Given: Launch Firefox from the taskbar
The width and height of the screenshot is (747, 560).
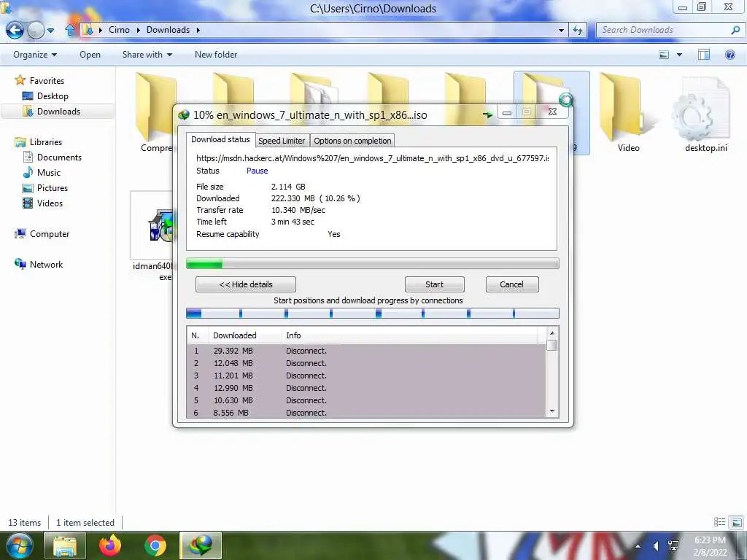Looking at the screenshot, I should [x=110, y=545].
